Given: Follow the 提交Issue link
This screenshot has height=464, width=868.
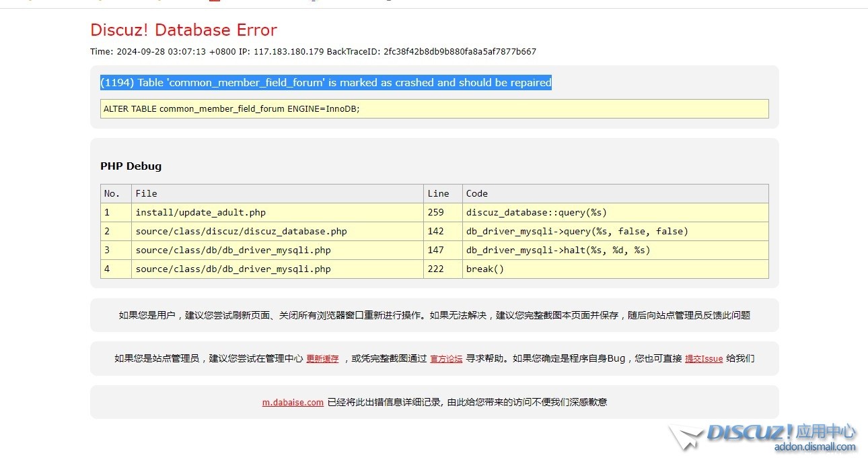Looking at the screenshot, I should click(x=703, y=359).
